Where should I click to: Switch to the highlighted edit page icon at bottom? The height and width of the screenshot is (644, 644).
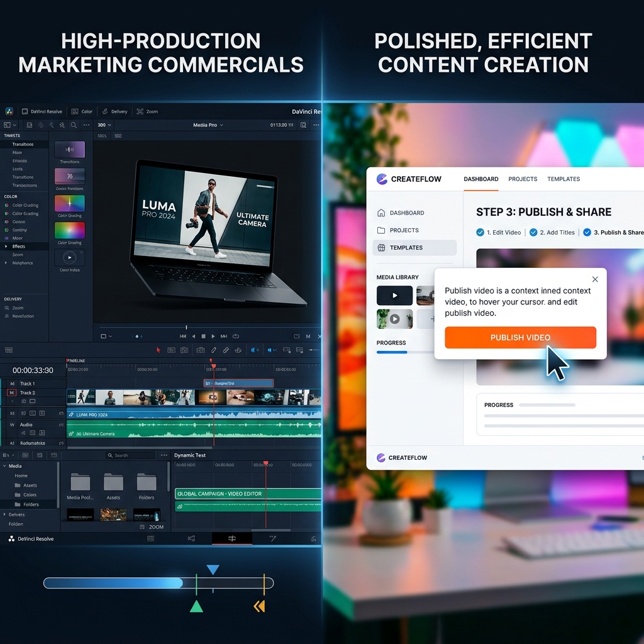click(x=232, y=538)
